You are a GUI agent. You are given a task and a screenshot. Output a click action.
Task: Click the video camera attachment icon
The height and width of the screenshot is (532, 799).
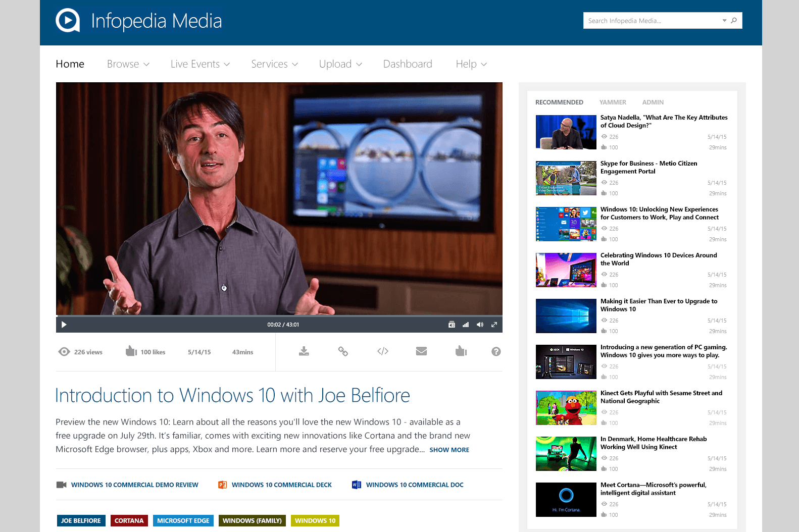[x=62, y=485]
